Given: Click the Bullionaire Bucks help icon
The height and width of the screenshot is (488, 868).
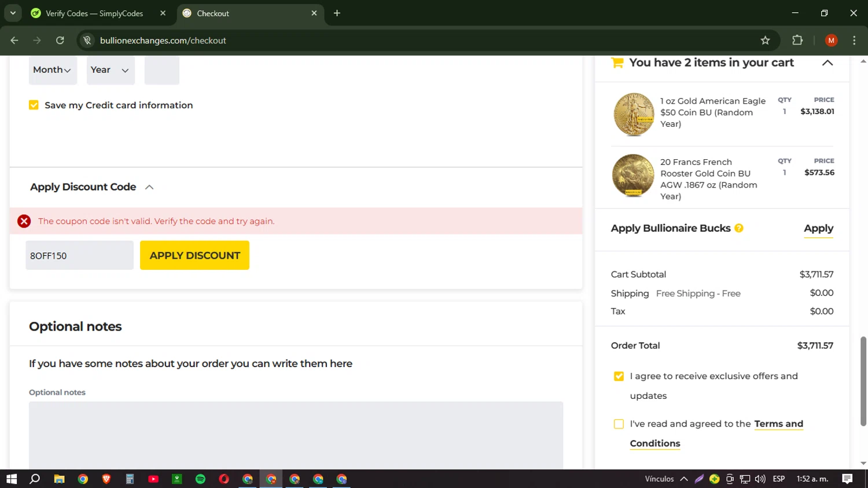Looking at the screenshot, I should 739,228.
